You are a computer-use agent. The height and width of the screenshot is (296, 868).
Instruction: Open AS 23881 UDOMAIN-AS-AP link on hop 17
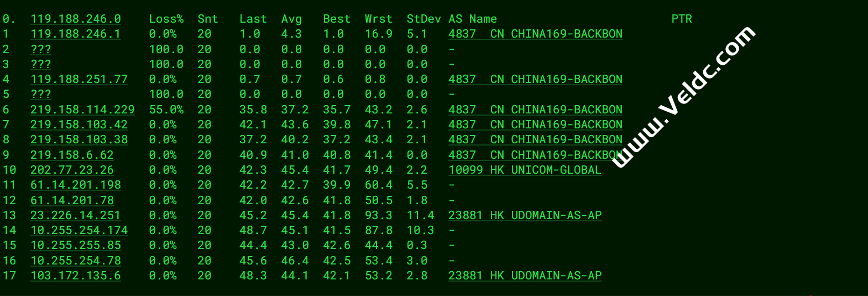[525, 276]
